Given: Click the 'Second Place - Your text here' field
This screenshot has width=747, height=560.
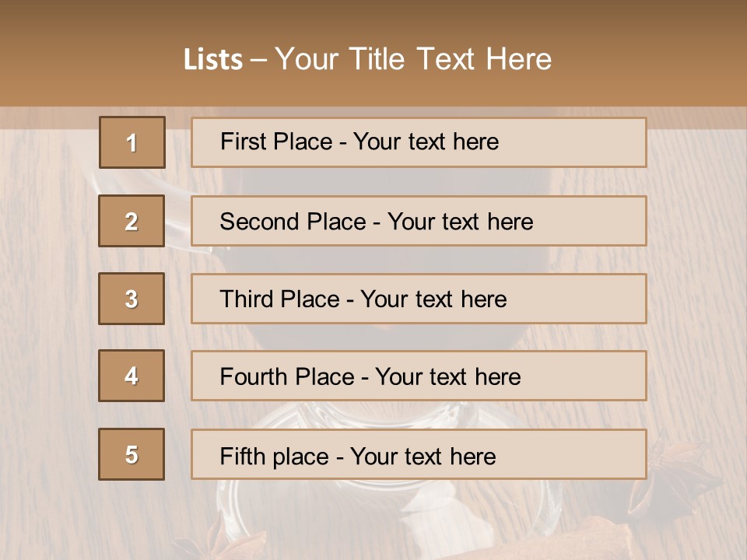Looking at the screenshot, I should point(419,221).
